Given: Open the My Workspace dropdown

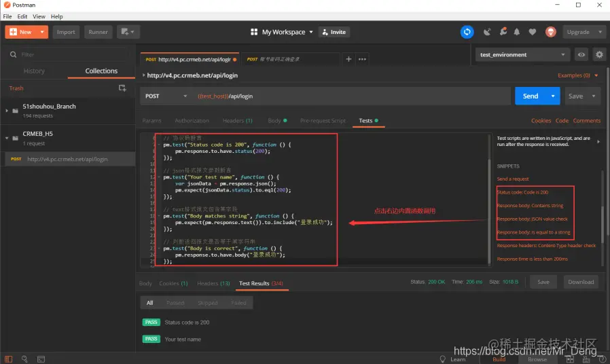Looking at the screenshot, I should (x=288, y=32).
